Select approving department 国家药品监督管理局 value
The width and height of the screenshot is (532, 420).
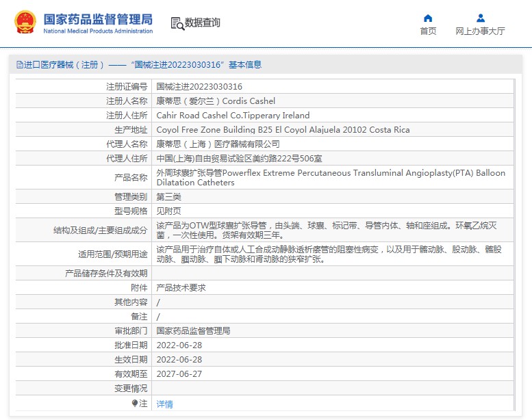pyautogui.click(x=193, y=331)
